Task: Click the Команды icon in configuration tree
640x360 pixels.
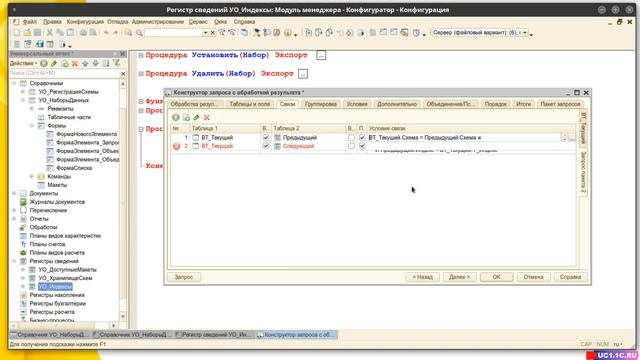Action: click(41, 177)
